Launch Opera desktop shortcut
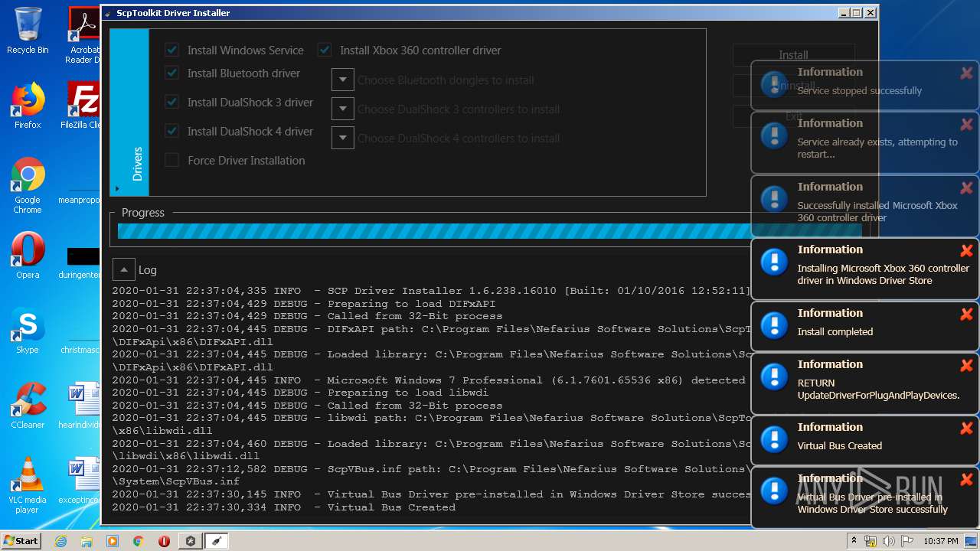The width and height of the screenshot is (980, 551). tap(28, 256)
